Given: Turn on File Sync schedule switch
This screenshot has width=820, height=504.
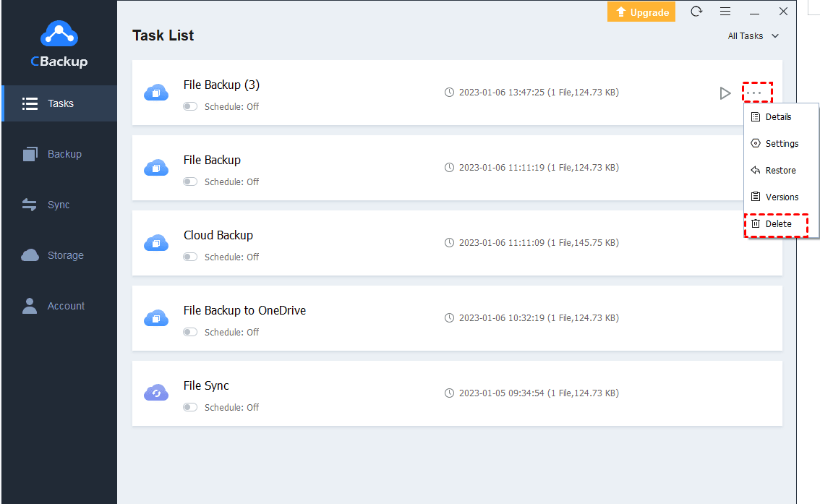Looking at the screenshot, I should coord(190,408).
